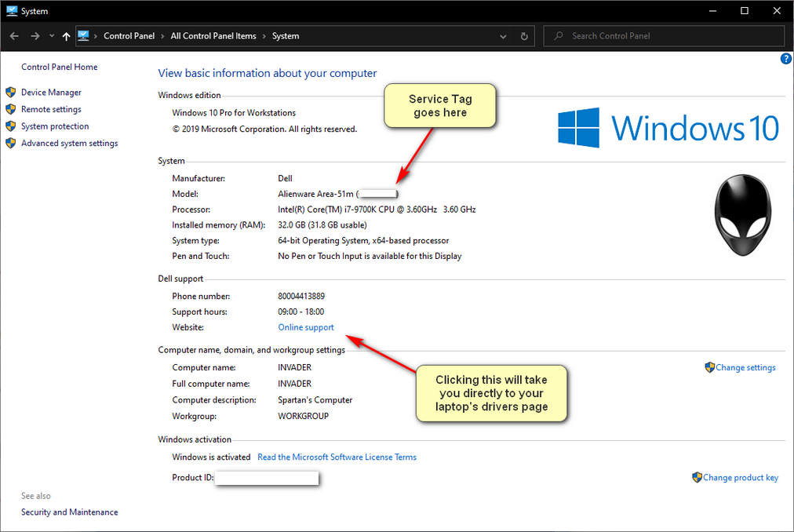Select All Control Panel Items breadcrumb

click(x=213, y=36)
